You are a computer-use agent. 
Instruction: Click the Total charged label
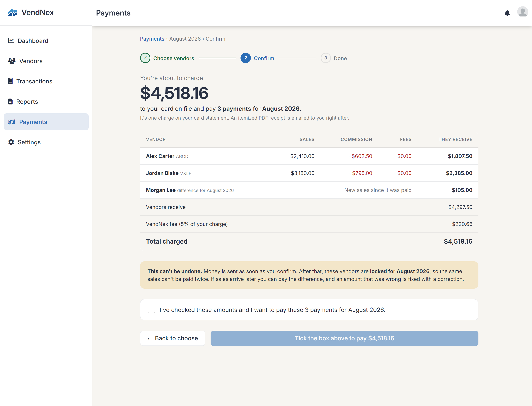click(x=167, y=241)
